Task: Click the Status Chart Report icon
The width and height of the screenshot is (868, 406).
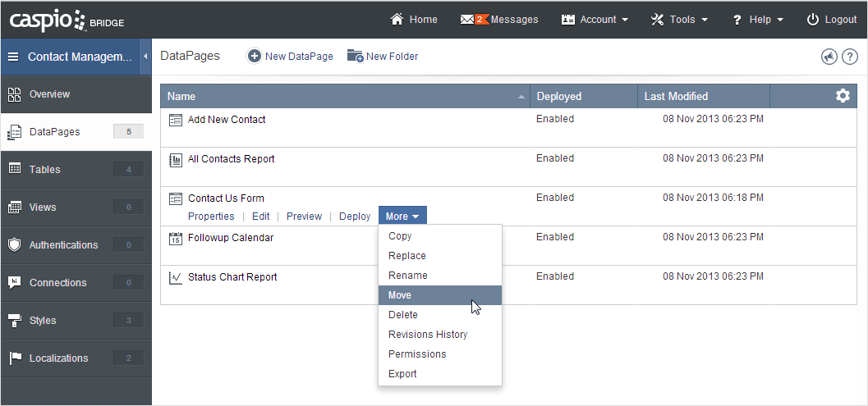Action: point(175,277)
